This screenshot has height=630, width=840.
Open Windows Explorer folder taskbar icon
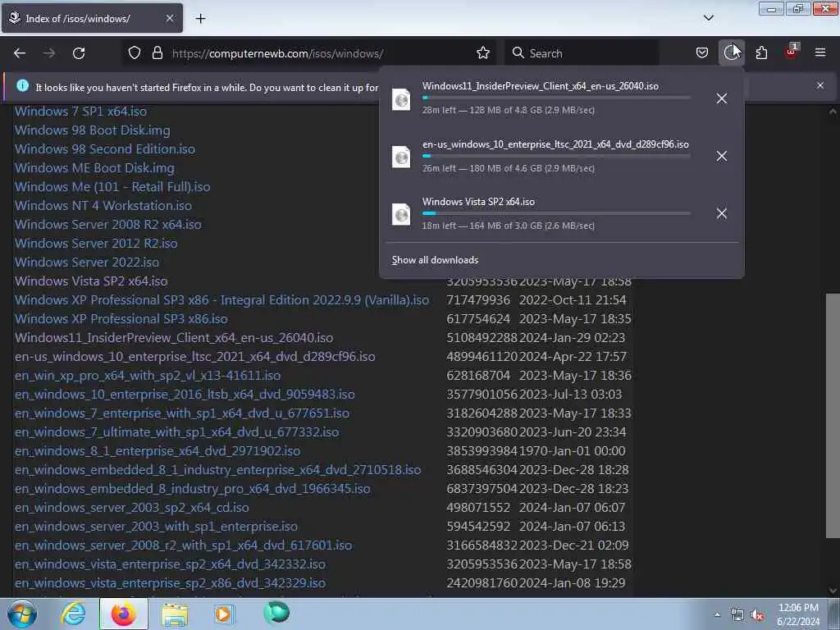tap(175, 614)
